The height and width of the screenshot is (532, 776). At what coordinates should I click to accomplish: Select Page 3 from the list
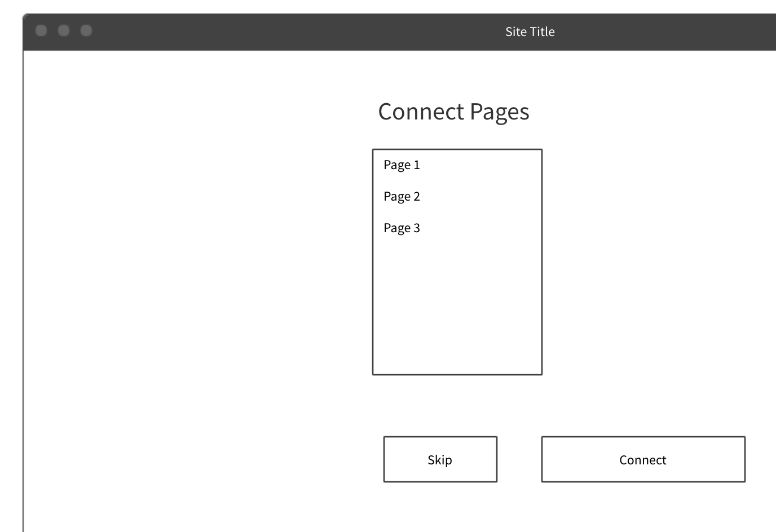pos(401,228)
